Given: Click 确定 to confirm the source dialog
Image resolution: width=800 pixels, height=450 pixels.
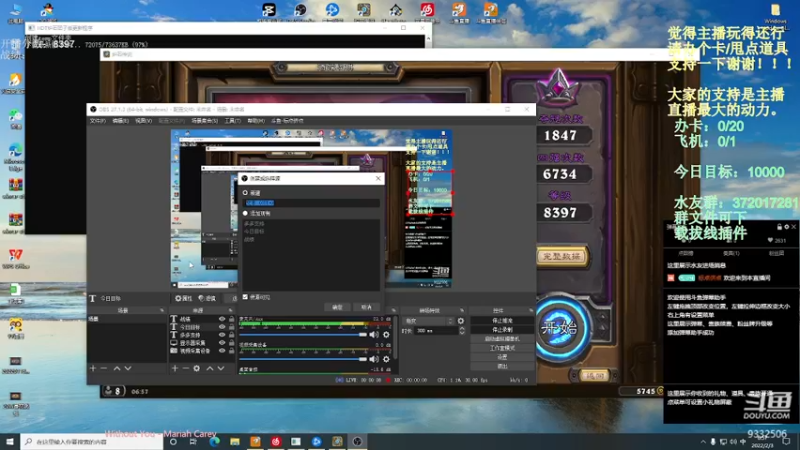Looking at the screenshot, I should [337, 307].
